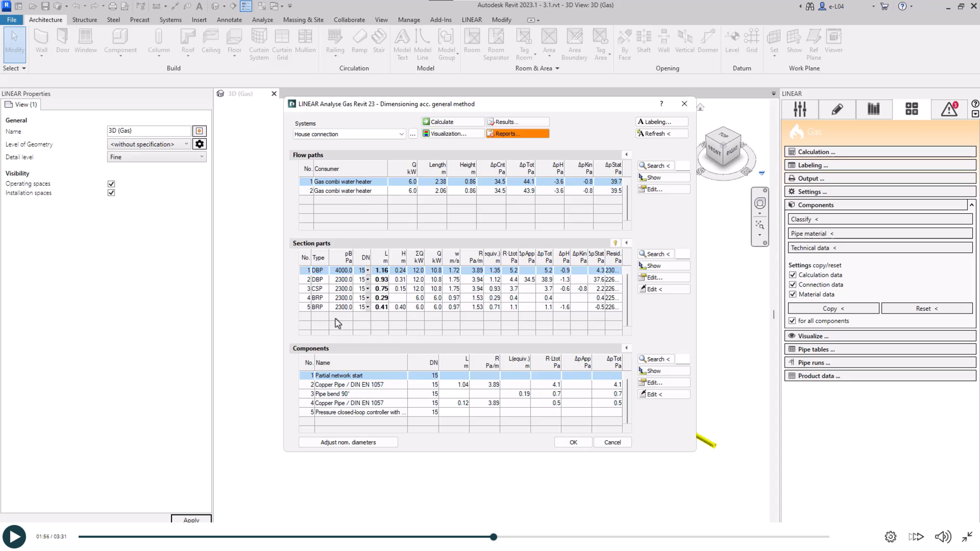The image size is (980, 551).
Task: Open the LINEAR warnings triangle icon
Action: click(x=949, y=109)
